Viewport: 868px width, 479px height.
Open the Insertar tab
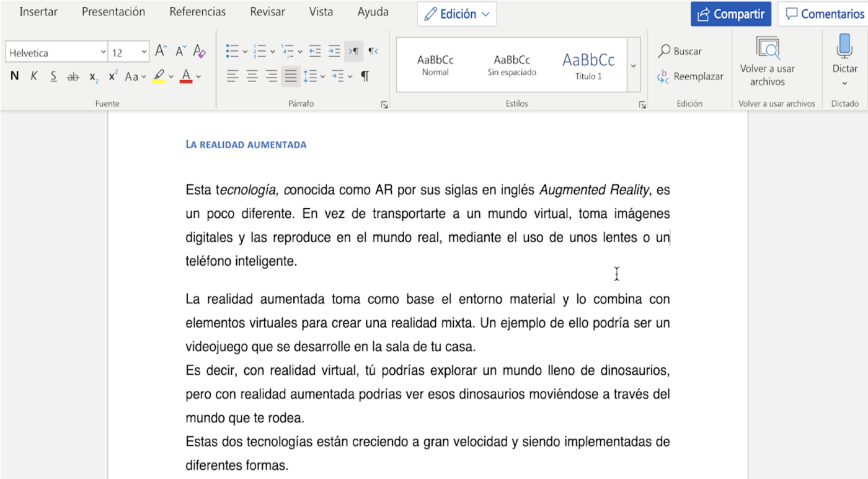click(38, 12)
